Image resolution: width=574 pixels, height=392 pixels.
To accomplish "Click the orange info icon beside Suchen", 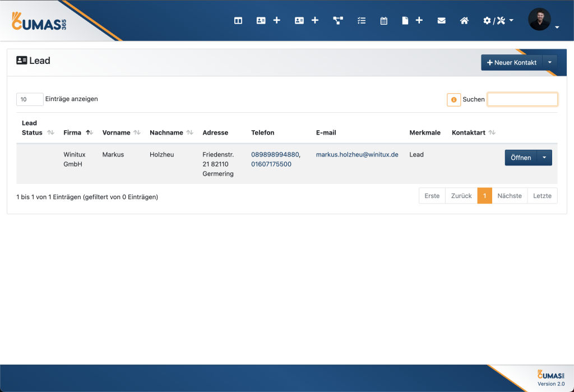I will point(453,99).
